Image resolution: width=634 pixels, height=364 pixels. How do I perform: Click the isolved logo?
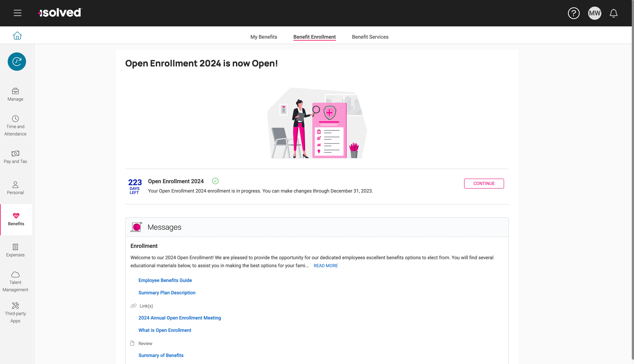pos(60,13)
